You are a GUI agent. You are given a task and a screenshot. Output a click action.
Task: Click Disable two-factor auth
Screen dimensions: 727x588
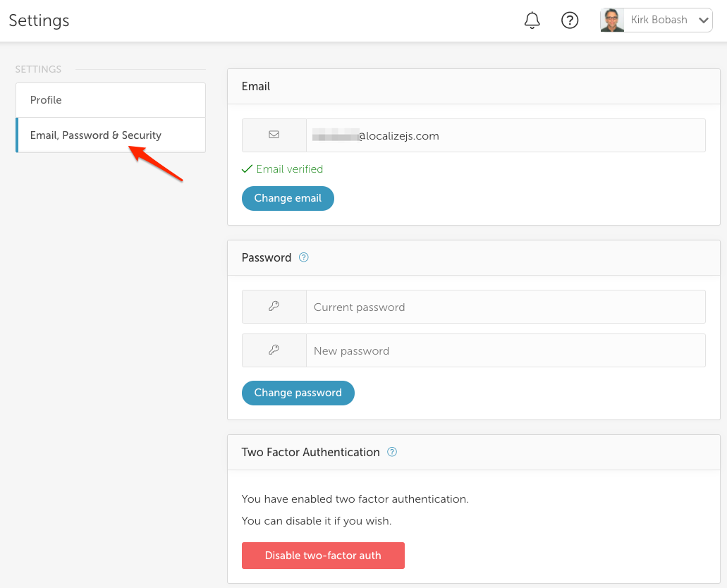tap(323, 555)
